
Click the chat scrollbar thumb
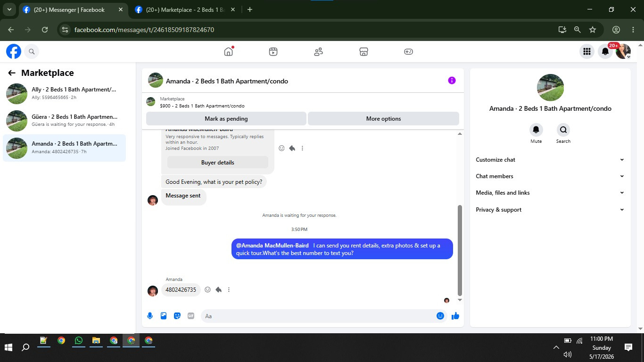[460, 250]
